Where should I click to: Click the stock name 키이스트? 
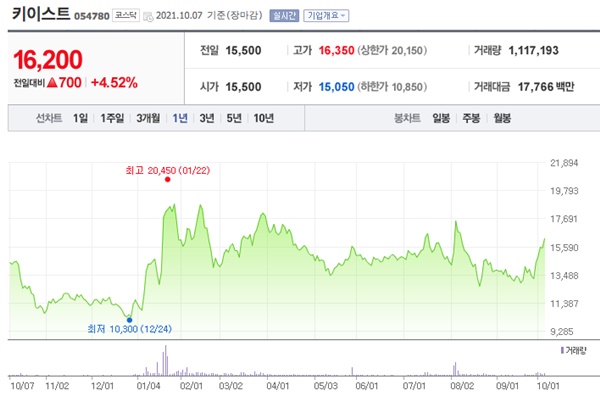tap(41, 14)
